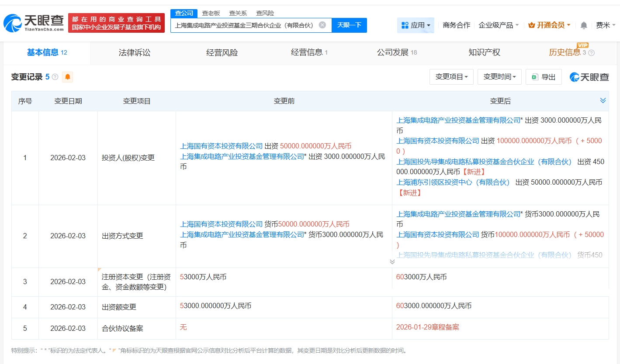Switch to the 法律诉讼 tab
The width and height of the screenshot is (620, 364).
pos(134,53)
